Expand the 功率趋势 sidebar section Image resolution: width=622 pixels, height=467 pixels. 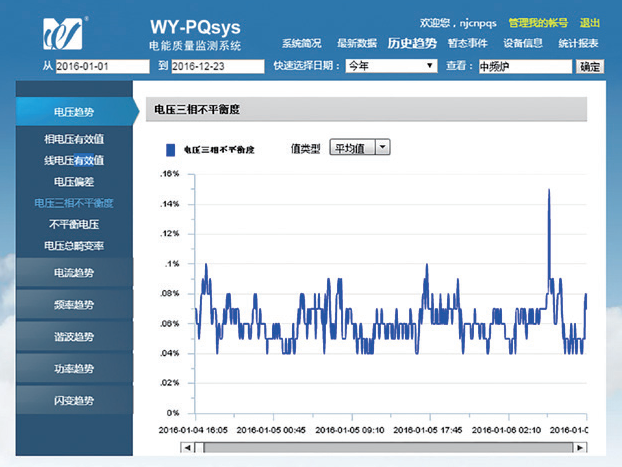(x=74, y=369)
